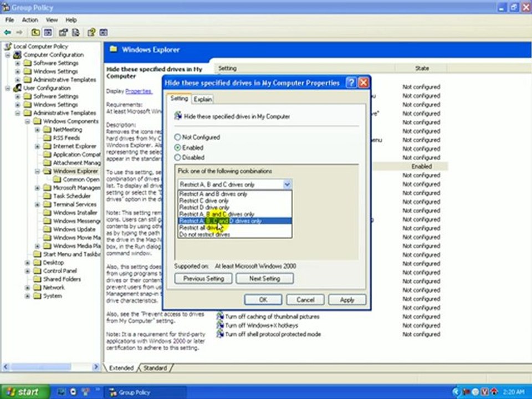
Task: Switch to the Extended view tab
Action: (x=121, y=368)
